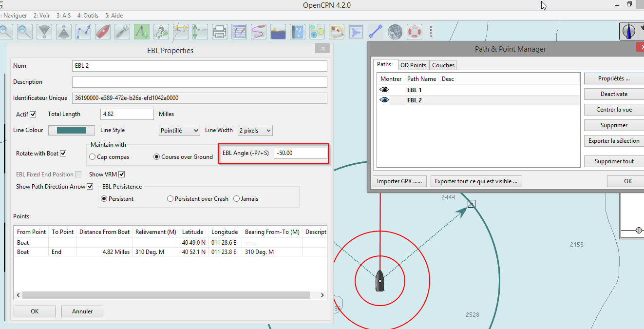The width and height of the screenshot is (644, 329).
Task: Open the AIS menu
Action: [63, 16]
